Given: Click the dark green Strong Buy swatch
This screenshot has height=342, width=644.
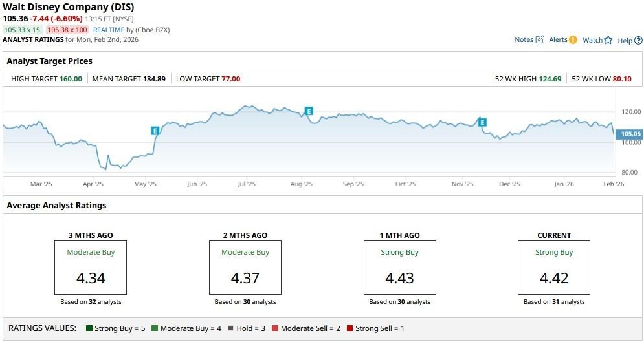Looking at the screenshot, I should (89, 328).
